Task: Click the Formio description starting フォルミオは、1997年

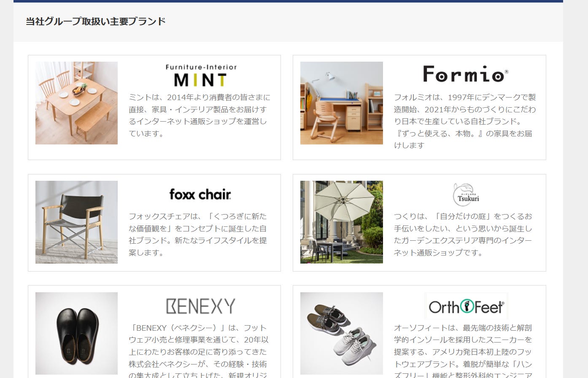Action: (x=465, y=121)
